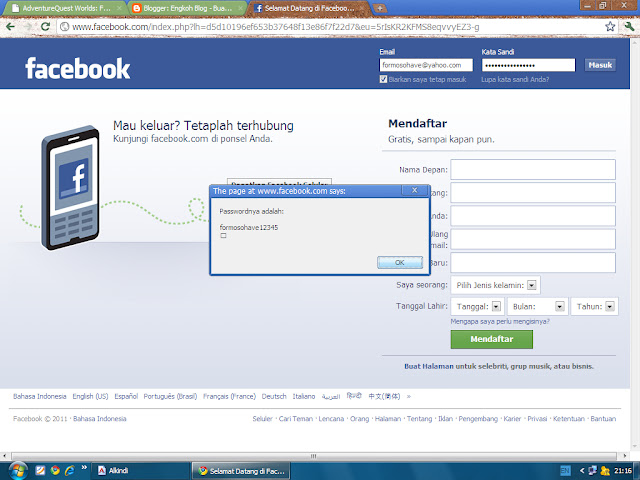Switch to AdventureQuest Worlds tab
Screen dimensions: 640x480
pos(65,8)
